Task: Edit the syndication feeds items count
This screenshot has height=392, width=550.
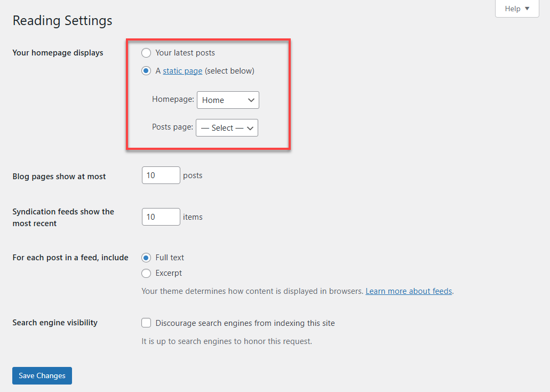Action: (x=161, y=217)
